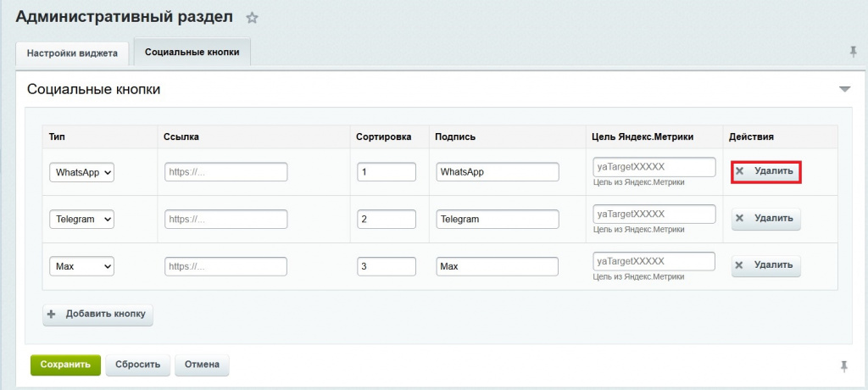Focus the Telegram Yandex.Metrika goal field
Screen dimensions: 868x390
(654, 214)
